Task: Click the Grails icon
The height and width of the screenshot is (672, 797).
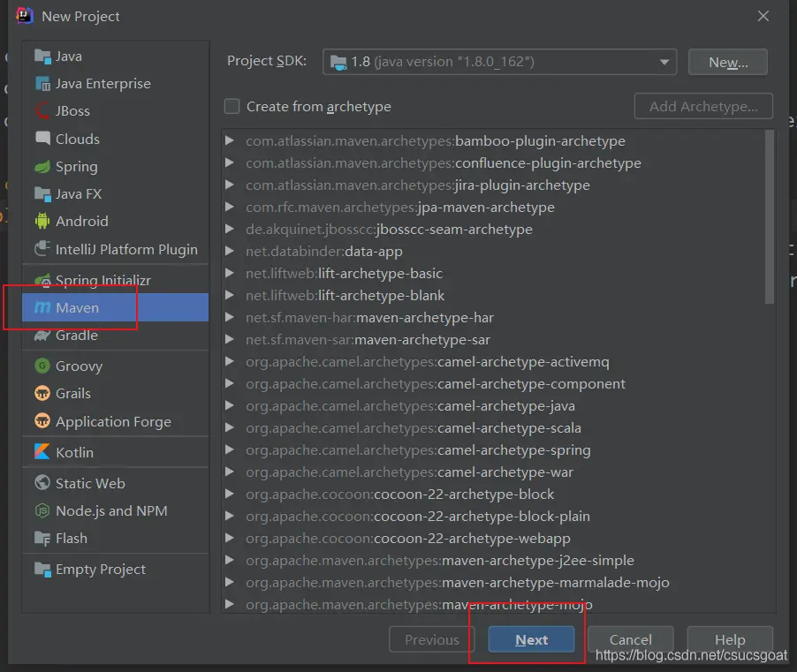Action: click(x=42, y=394)
